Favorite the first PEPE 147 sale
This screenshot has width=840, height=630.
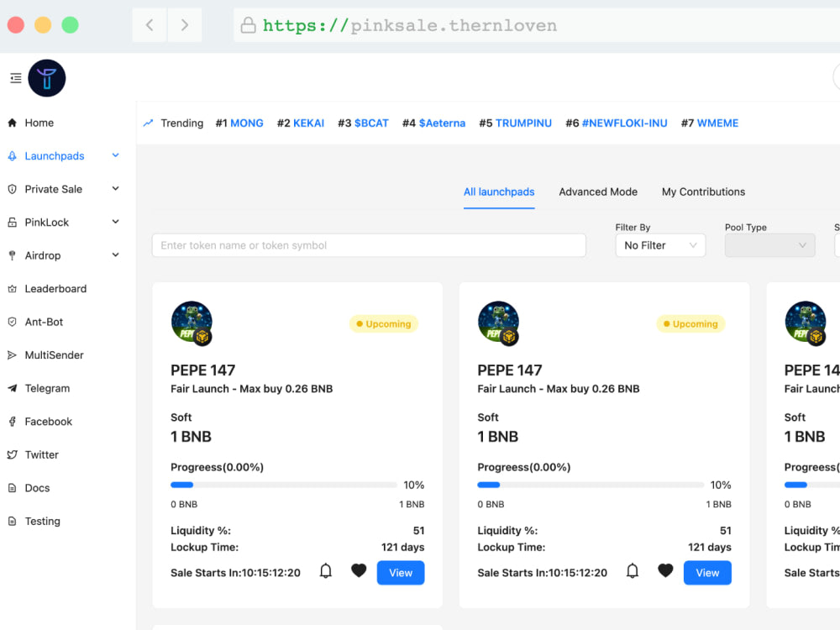pyautogui.click(x=359, y=570)
